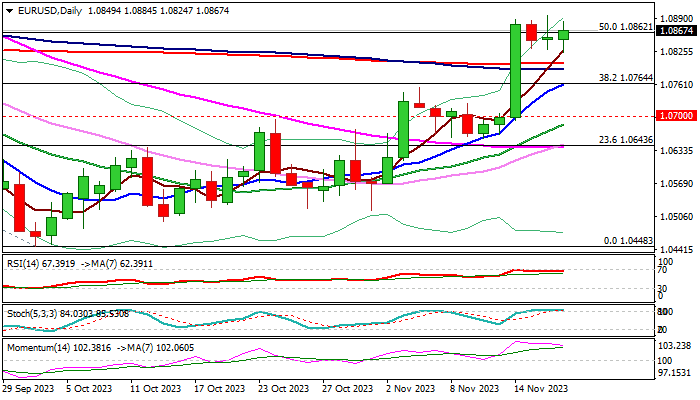
Task: Click the 103.238 Momentum axis value
Action: tap(677, 345)
